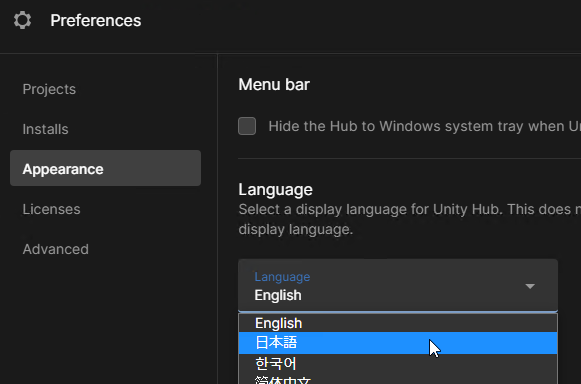
Task: Go to the Licenses section
Action: pyautogui.click(x=51, y=209)
